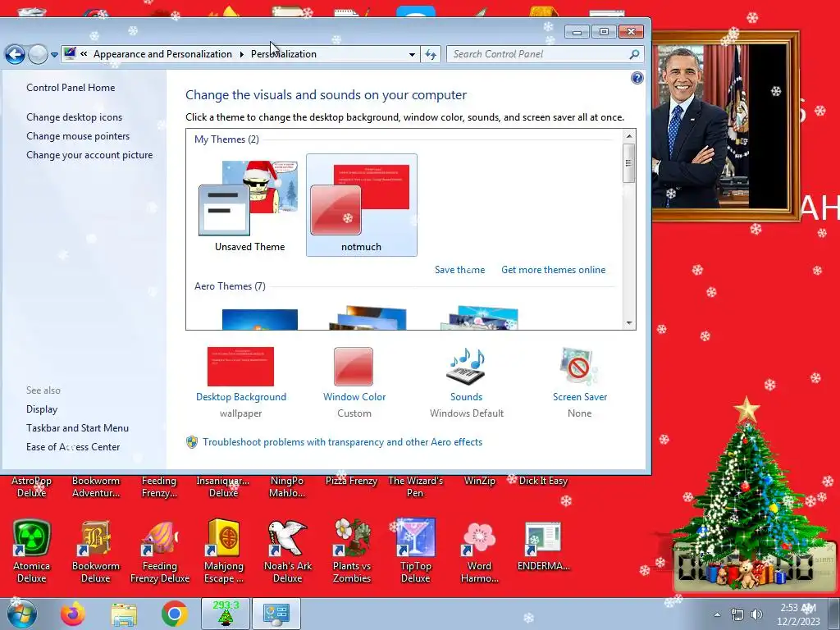Click the ENDERMA... desktop shortcut

tap(543, 546)
